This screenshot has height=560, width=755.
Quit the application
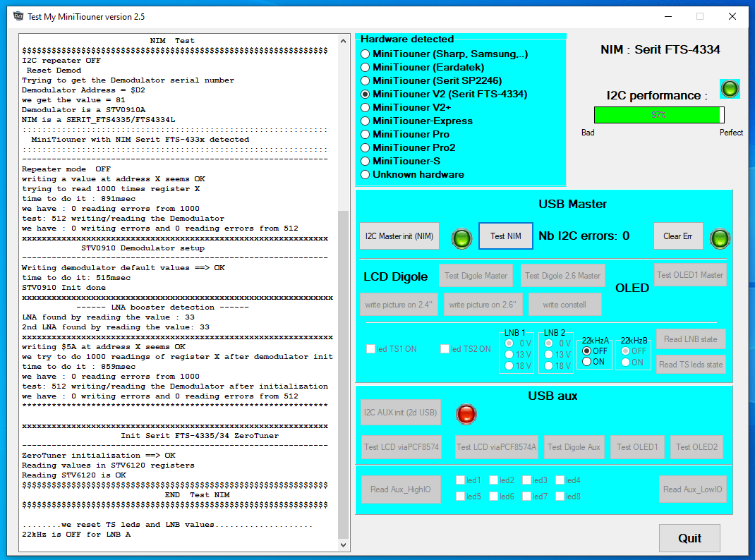689,538
